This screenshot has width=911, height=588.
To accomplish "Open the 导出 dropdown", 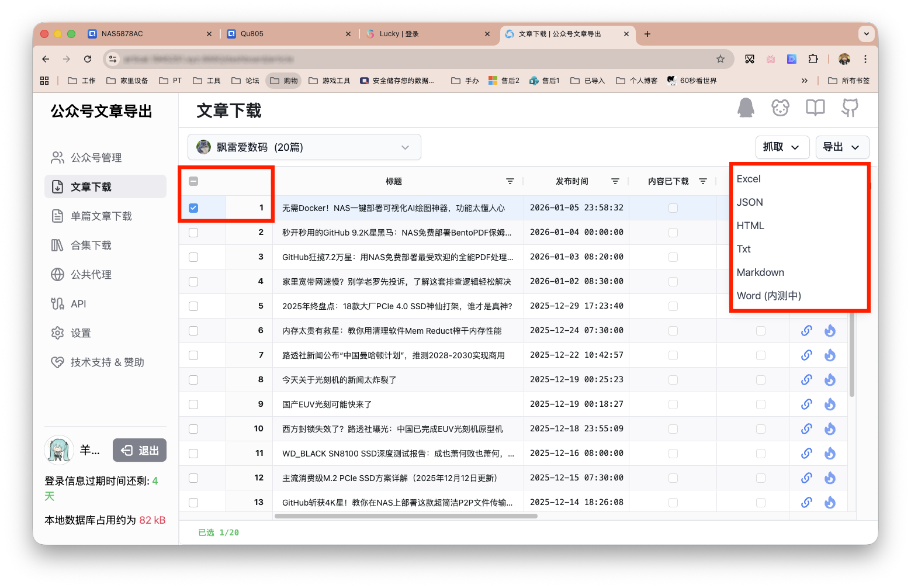I will pyautogui.click(x=842, y=147).
